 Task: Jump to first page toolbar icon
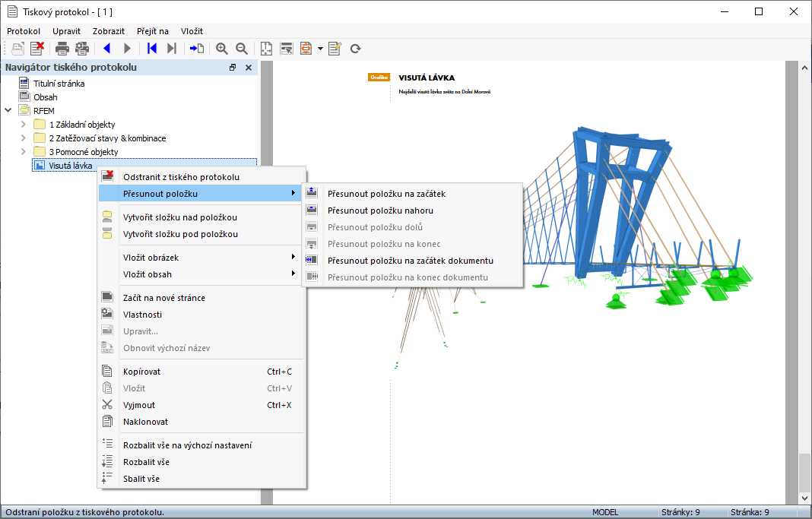coord(152,49)
